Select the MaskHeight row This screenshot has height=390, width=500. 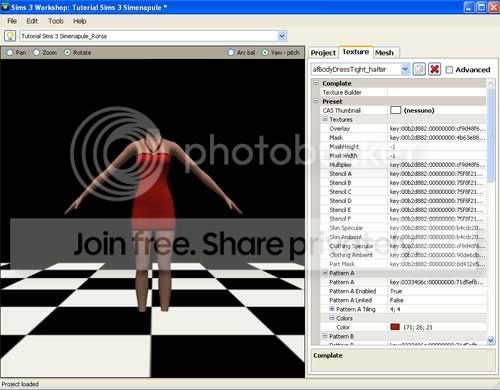(x=404, y=146)
